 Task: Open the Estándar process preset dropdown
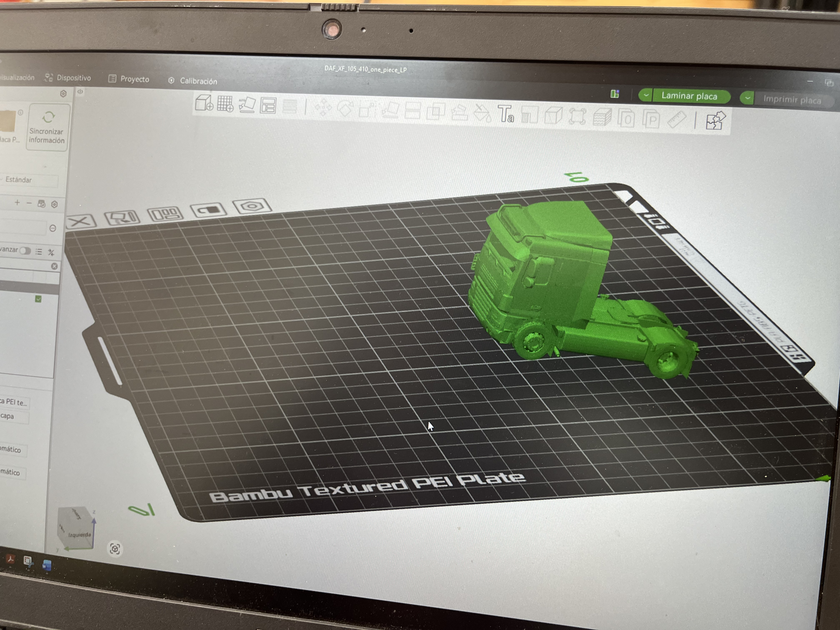(30, 180)
